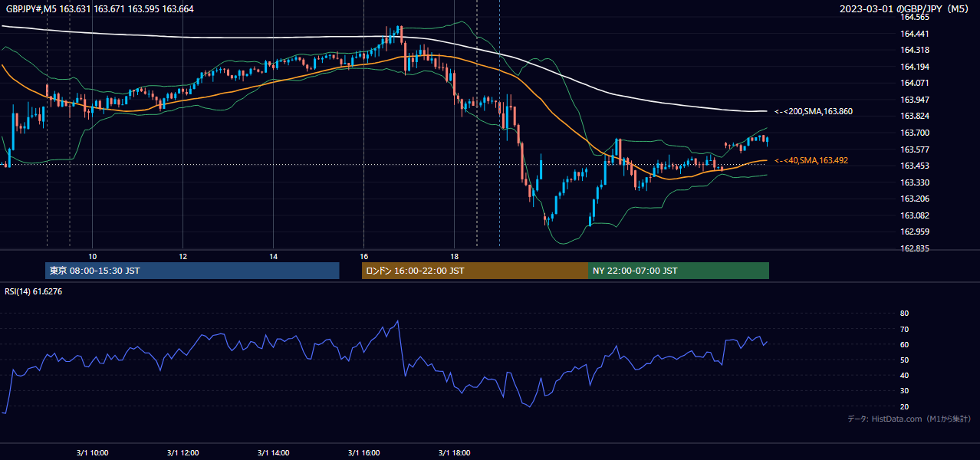Click the 163.206 price axis label
The height and width of the screenshot is (460, 980).
click(915, 199)
